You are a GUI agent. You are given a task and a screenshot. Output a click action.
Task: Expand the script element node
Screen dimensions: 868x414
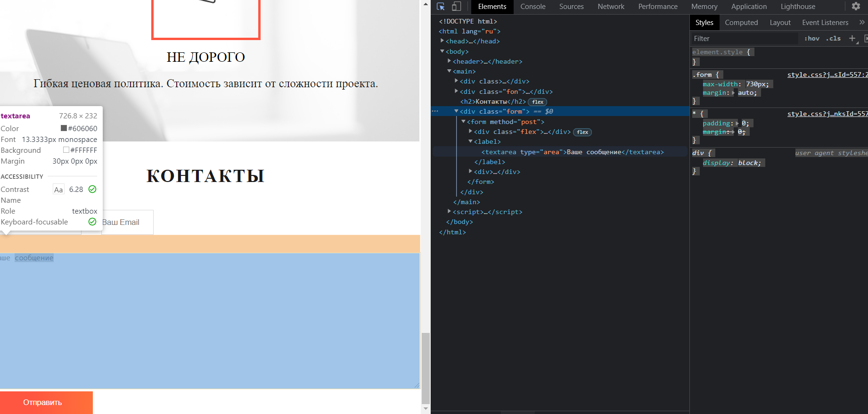tap(449, 212)
